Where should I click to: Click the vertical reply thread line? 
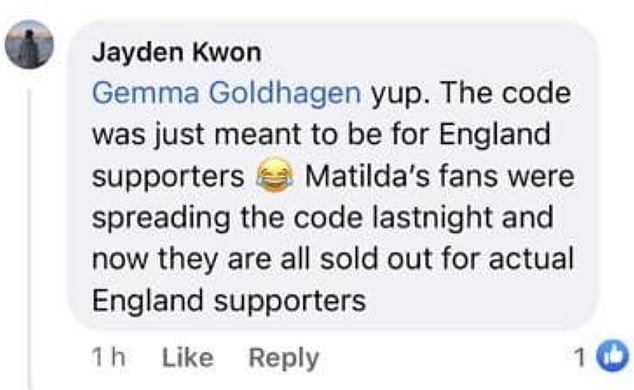(x=30, y=238)
